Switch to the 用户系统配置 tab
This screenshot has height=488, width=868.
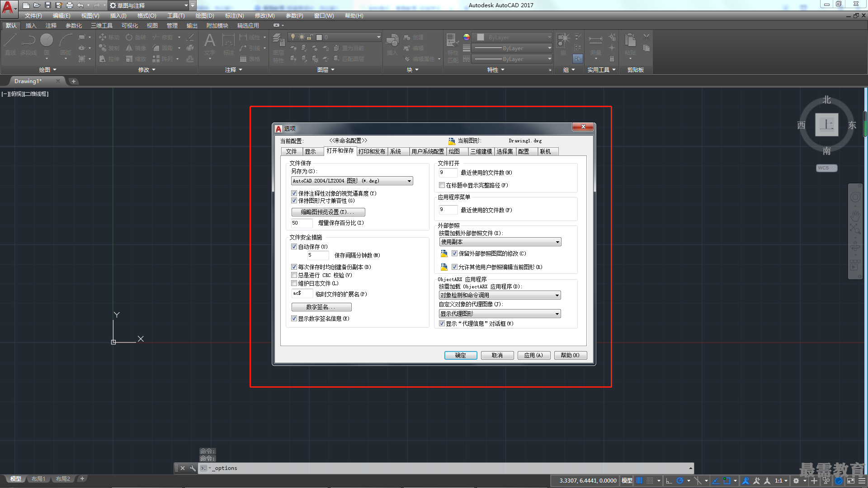click(x=428, y=151)
